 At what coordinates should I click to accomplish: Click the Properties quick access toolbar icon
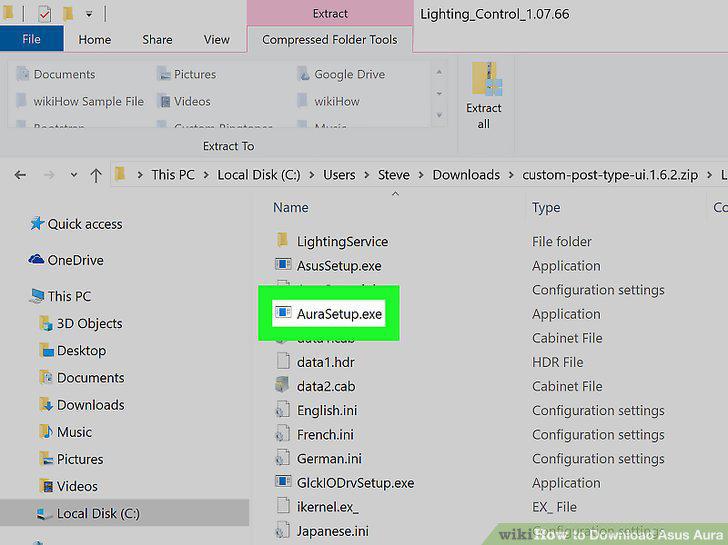45,14
